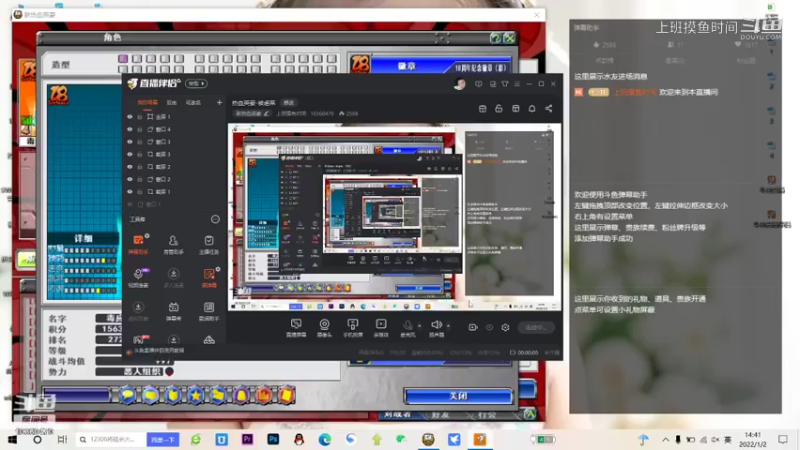Open the hamburger menu in 直播伴侣 title bar
This screenshot has width=800, height=450.
click(517, 84)
